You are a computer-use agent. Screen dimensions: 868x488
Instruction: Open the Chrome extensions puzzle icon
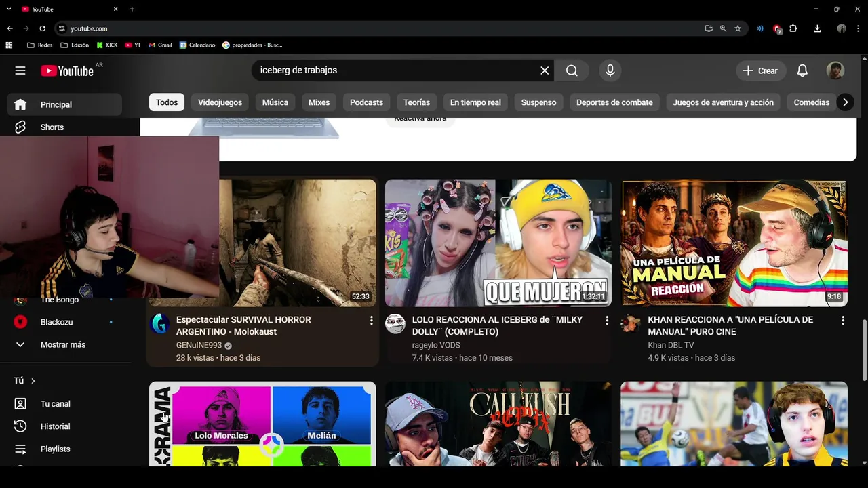click(x=793, y=28)
